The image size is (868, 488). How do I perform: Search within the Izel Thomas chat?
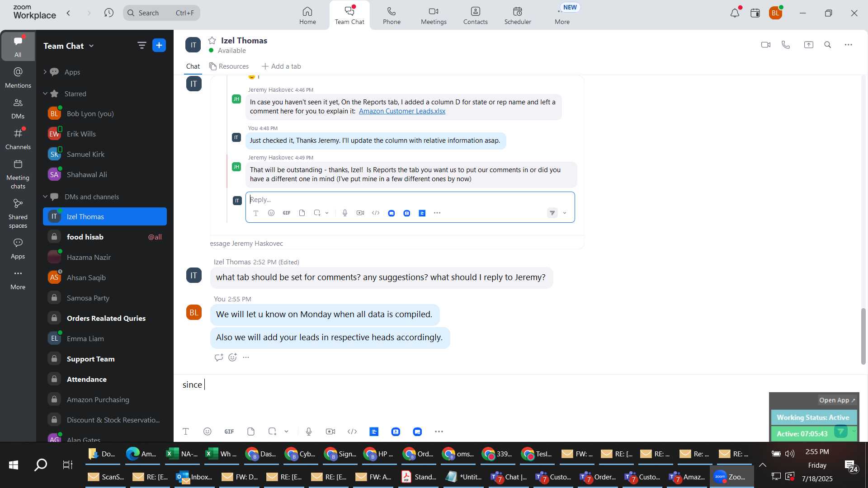click(x=828, y=45)
